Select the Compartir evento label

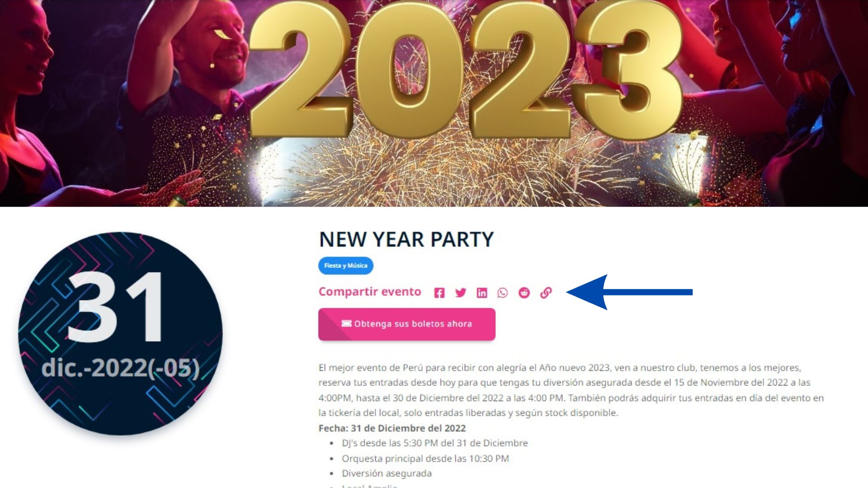point(370,292)
